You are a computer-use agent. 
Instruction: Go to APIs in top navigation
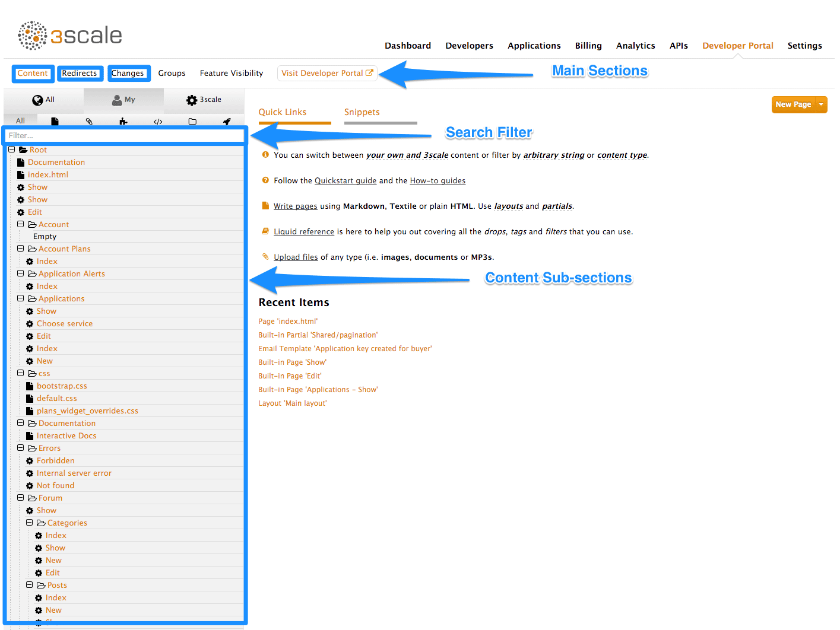[x=679, y=46]
